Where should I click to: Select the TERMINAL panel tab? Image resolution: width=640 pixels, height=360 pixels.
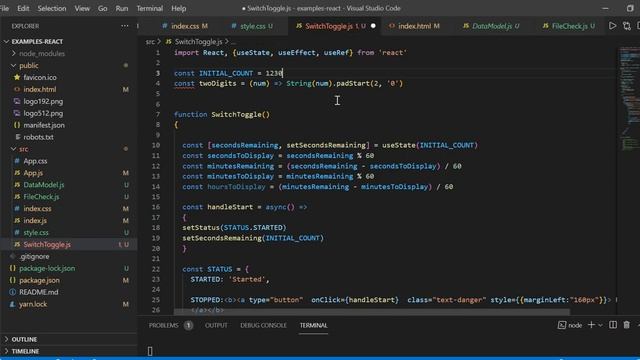point(313,325)
